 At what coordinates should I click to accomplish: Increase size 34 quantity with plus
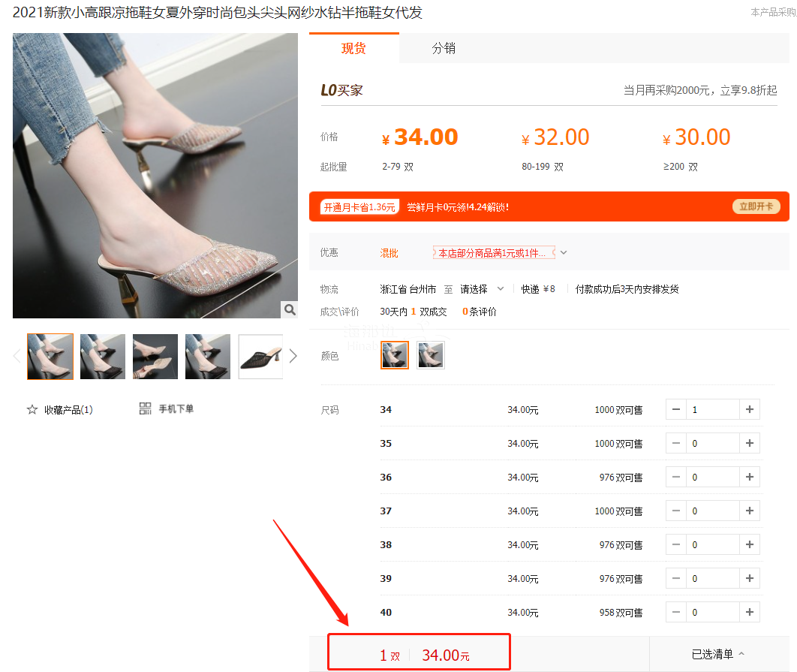click(x=750, y=409)
